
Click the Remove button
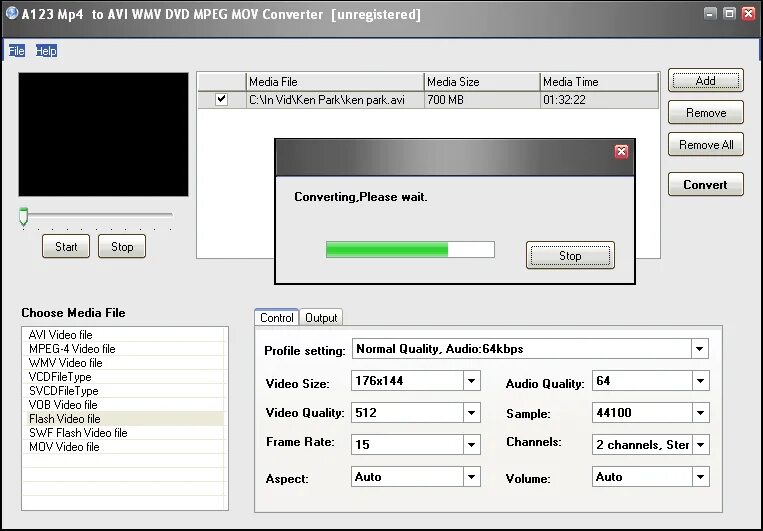pos(706,112)
